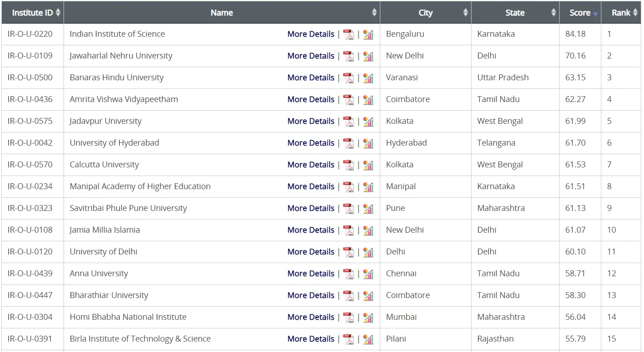View chart icon for University of Delhi

tap(368, 252)
